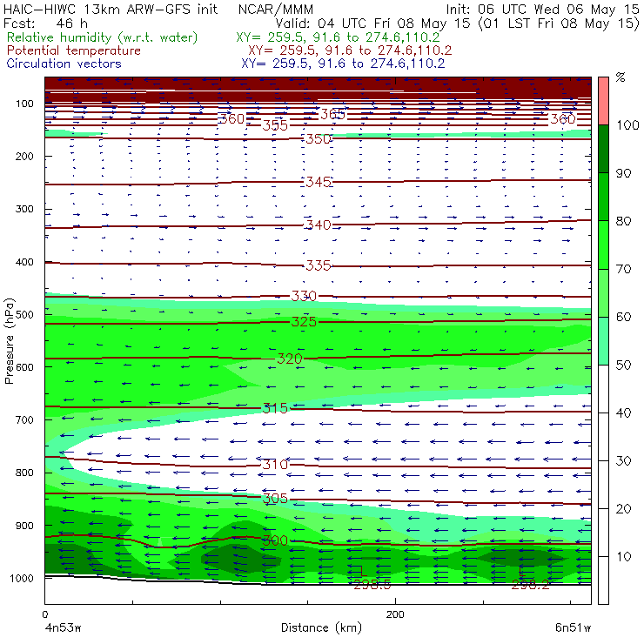Click the 100 hPa pressure tick label
644x644 pixels.
24,104
